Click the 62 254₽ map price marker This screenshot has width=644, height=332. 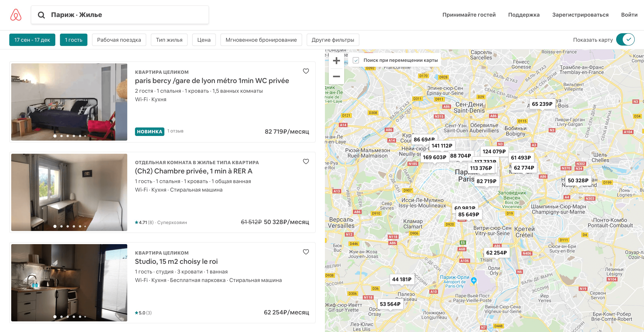(496, 253)
